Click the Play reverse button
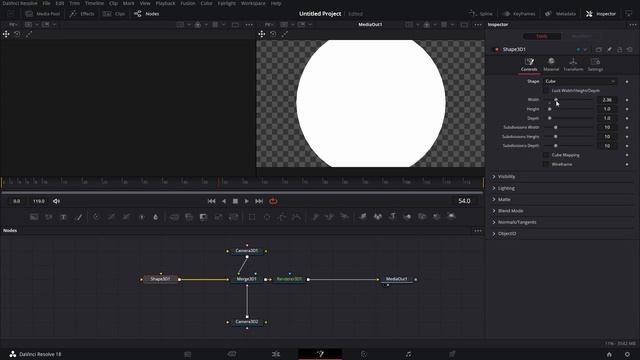The image size is (640, 360). 224,201
